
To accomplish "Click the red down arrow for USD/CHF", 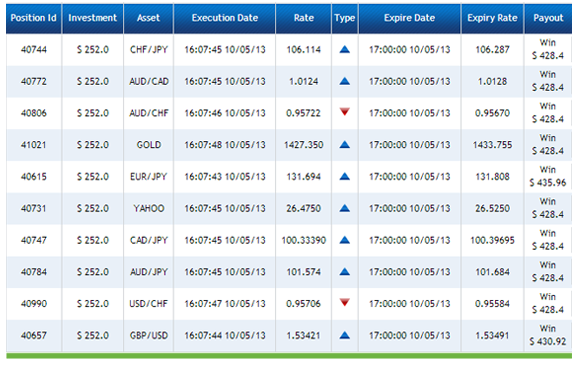I will tap(344, 302).
